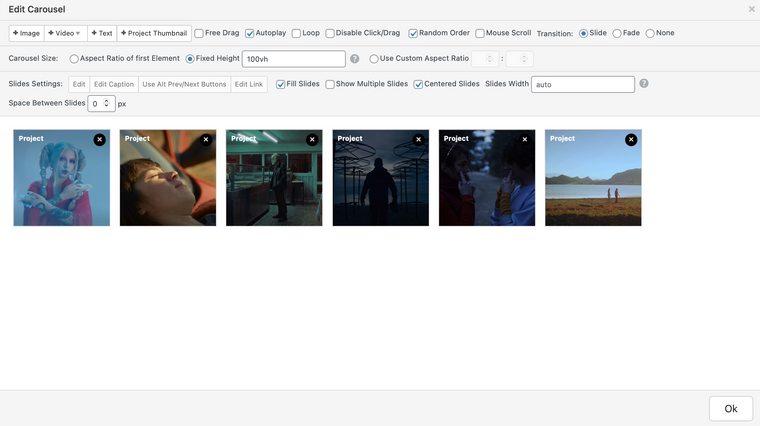
Task: Click the slide Edit button
Action: (x=79, y=84)
